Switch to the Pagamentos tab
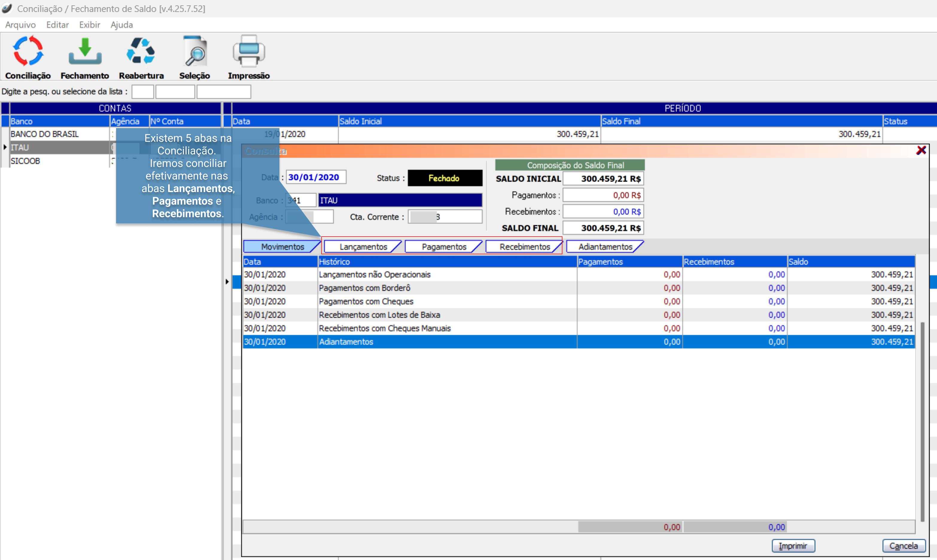This screenshot has height=560, width=937. point(443,247)
